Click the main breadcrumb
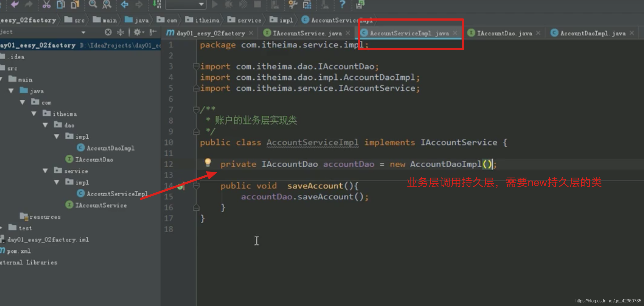644x306 pixels. (x=105, y=20)
